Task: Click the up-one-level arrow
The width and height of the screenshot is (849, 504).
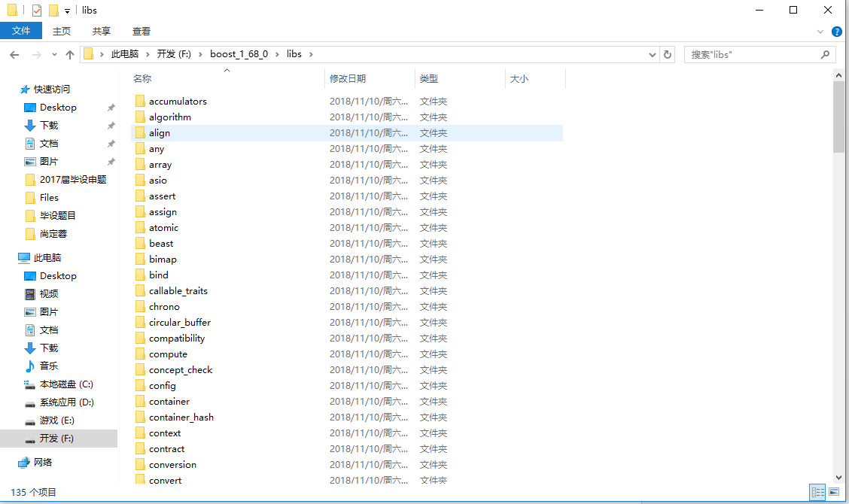Action: tap(70, 53)
